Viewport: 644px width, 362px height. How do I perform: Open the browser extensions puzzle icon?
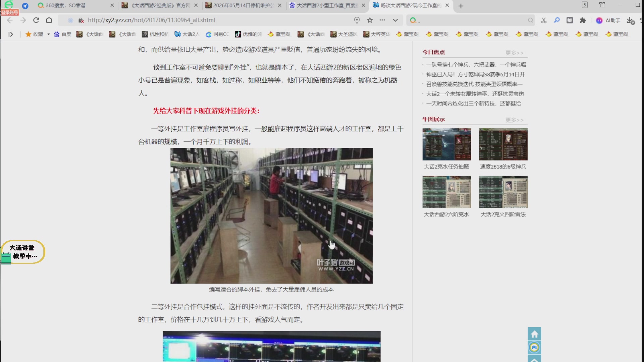(583, 20)
